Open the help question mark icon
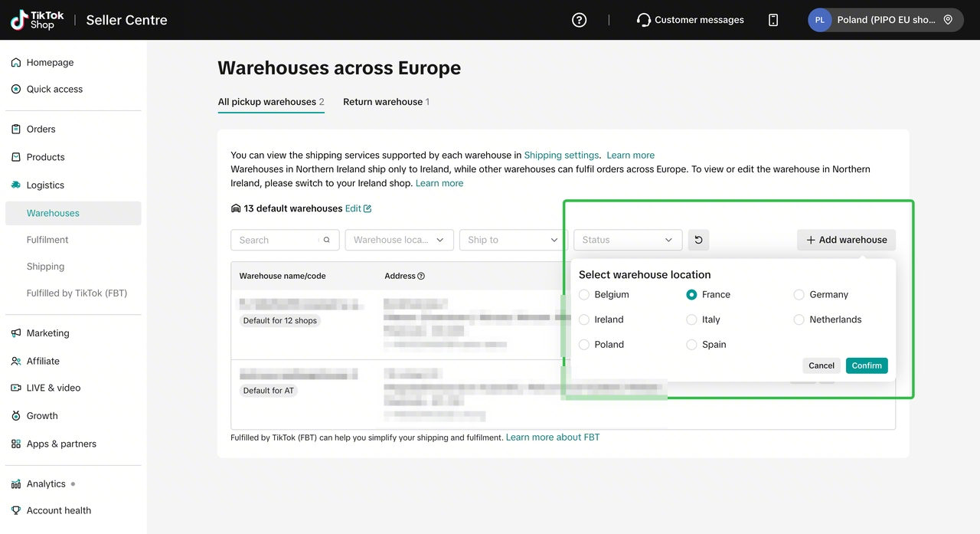This screenshot has width=980, height=534. coord(580,20)
